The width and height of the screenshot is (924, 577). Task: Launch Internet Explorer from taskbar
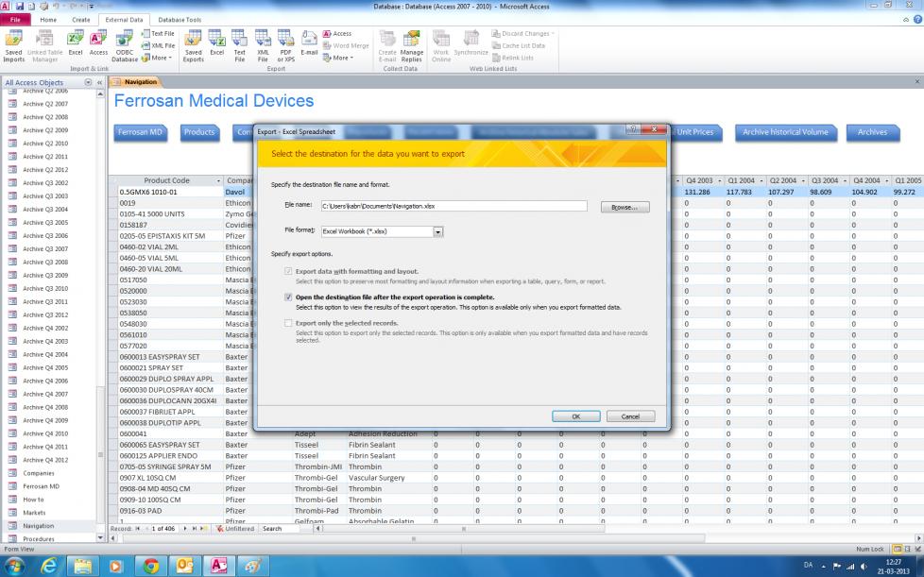49,566
